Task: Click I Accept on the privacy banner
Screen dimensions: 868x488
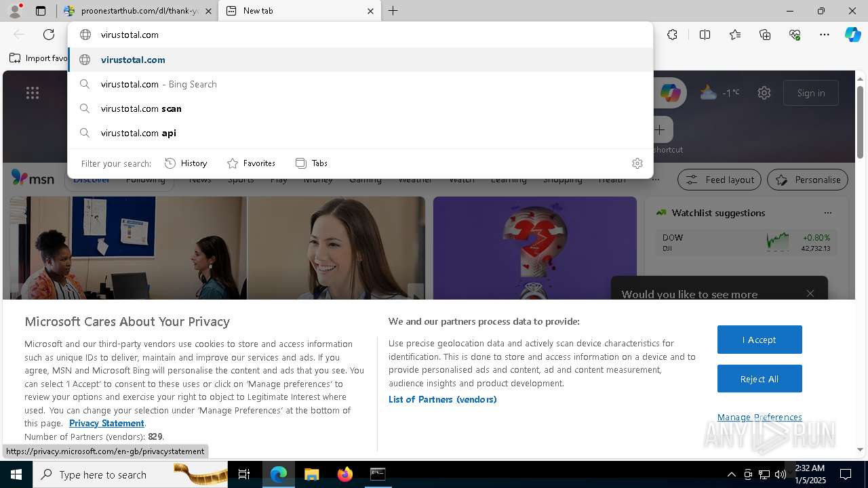Action: [x=759, y=340]
